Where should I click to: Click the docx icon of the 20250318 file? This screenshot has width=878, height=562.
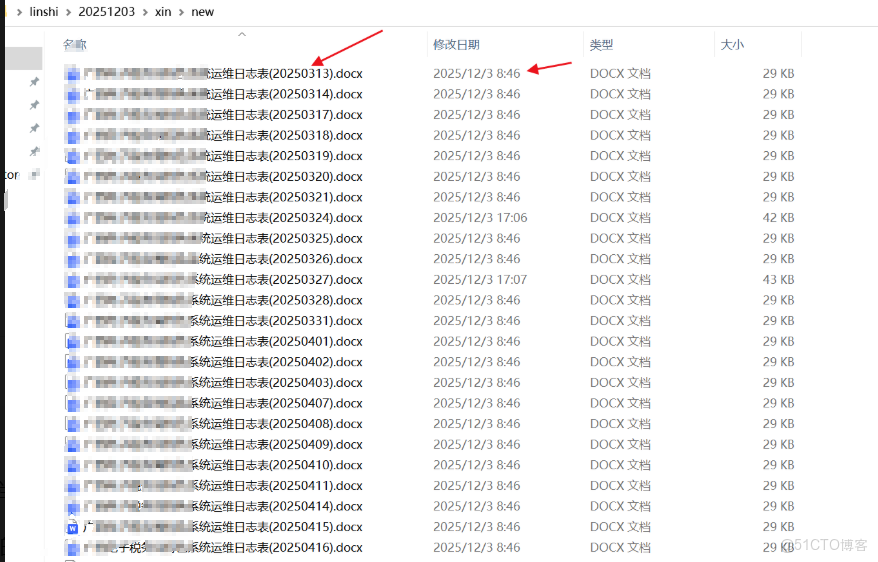(x=72, y=136)
